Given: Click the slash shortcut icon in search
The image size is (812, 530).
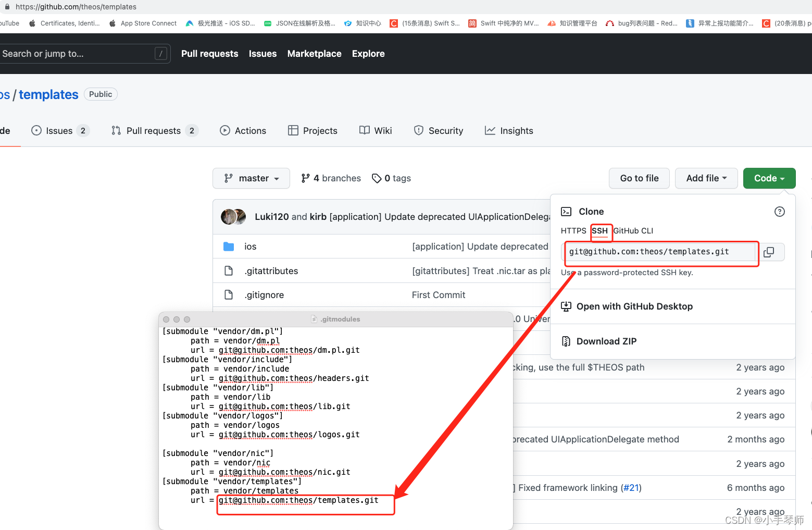Looking at the screenshot, I should pos(161,54).
